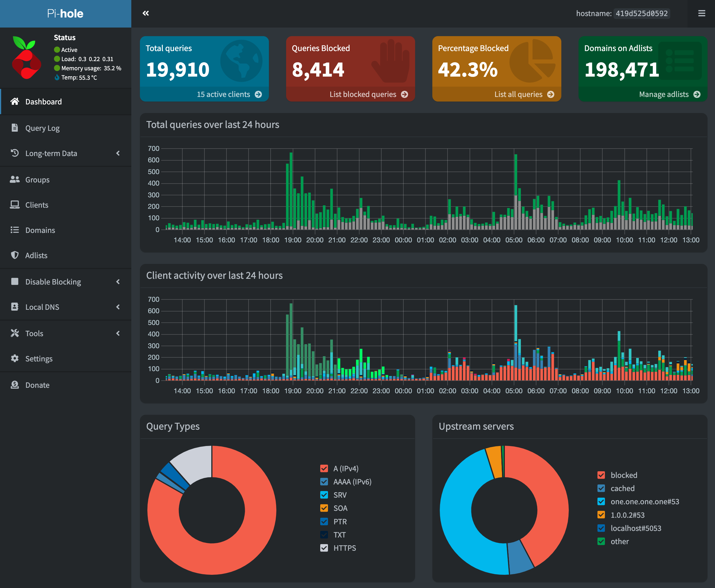Toggle the HTTPS query type checkbox
The width and height of the screenshot is (715, 588).
coord(324,548)
